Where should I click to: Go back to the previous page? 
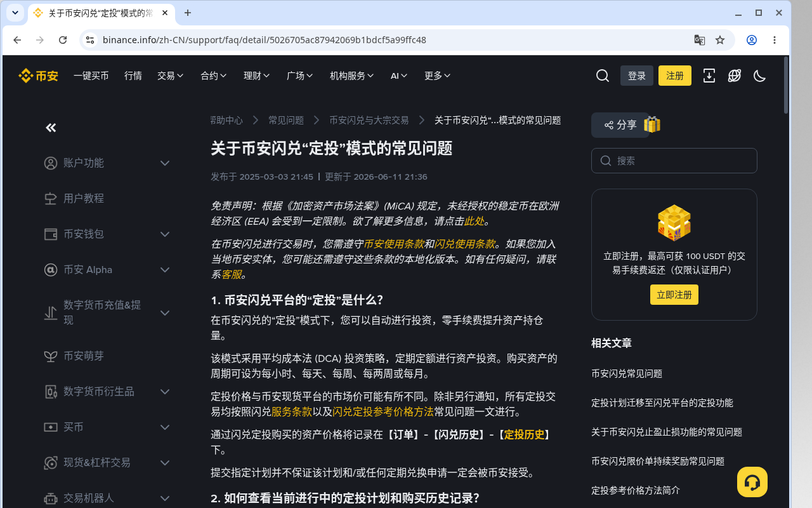[x=17, y=40]
